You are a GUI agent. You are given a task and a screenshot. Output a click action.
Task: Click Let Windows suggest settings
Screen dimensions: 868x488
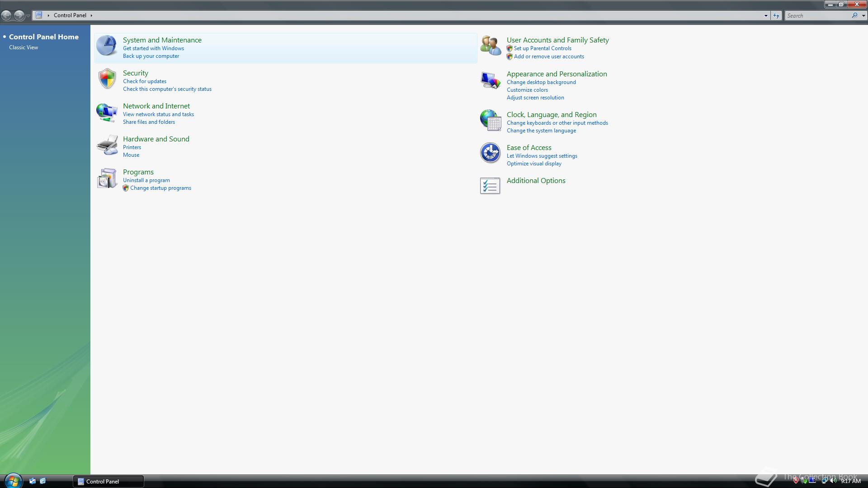pyautogui.click(x=542, y=156)
